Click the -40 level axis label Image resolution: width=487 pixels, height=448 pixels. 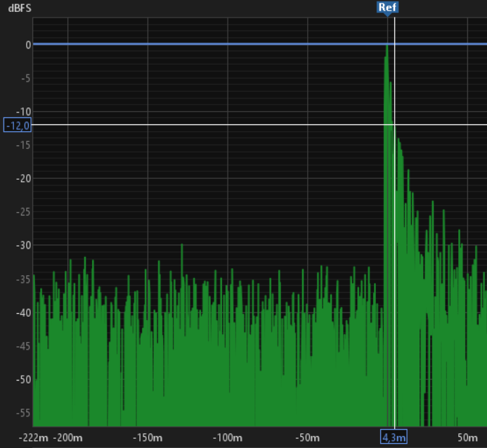coord(23,312)
